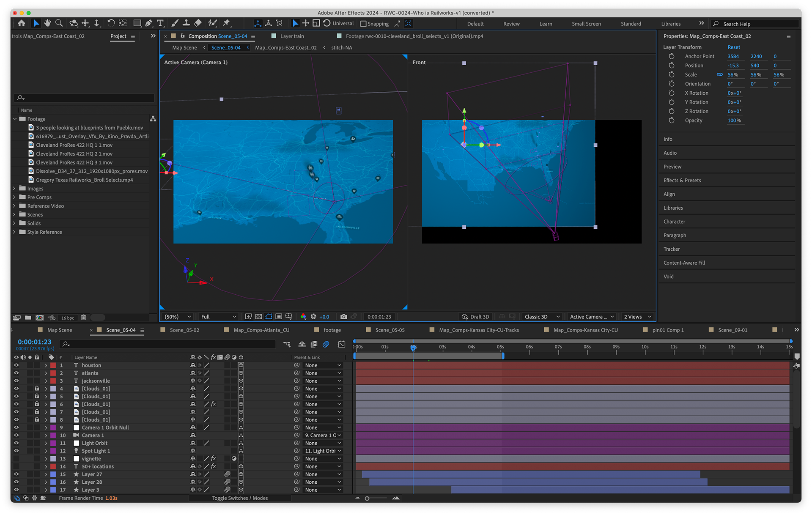This screenshot has height=515, width=812.
Task: Toggle the Snapping checkbox
Action: [363, 24]
